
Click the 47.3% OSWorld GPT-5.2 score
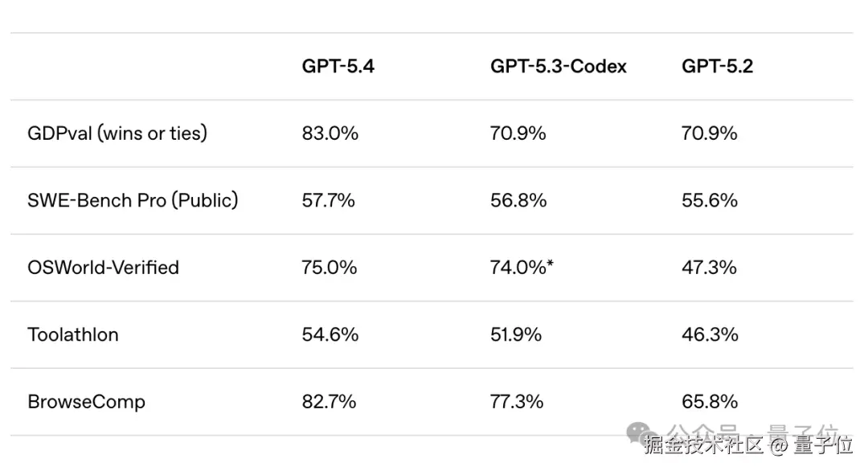click(709, 268)
